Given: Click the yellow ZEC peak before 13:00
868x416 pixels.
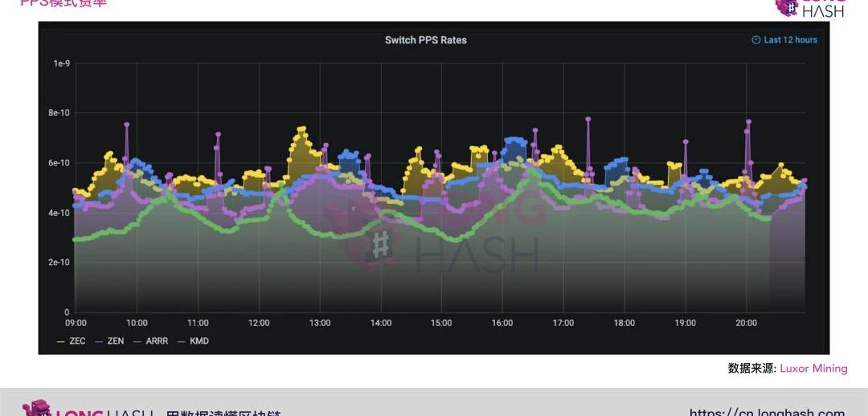Looking at the screenshot, I should 301,128.
